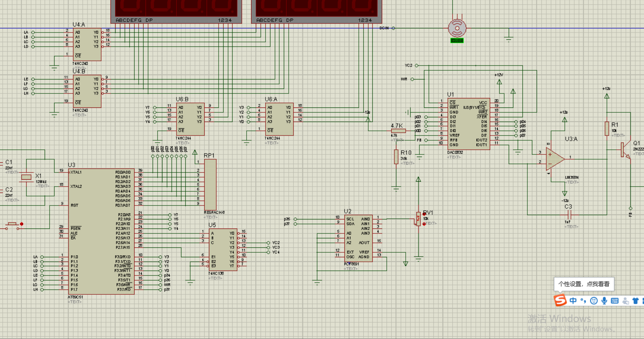
Task: Open the Sogou emoji smiley panel
Action: (x=594, y=301)
